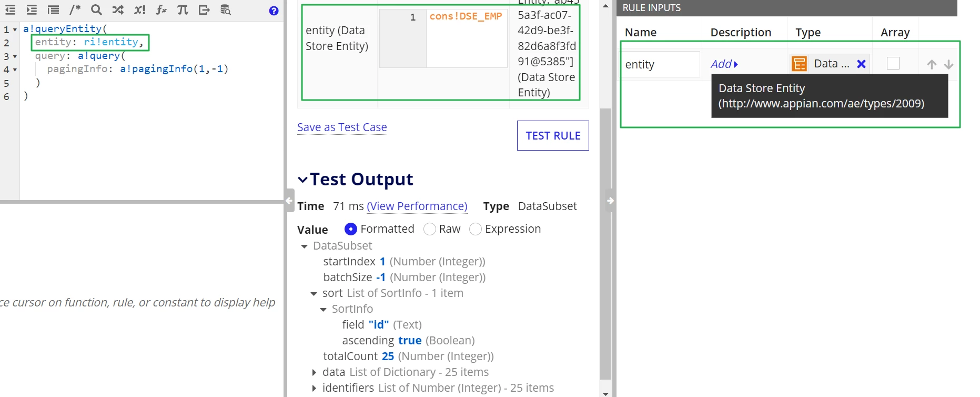This screenshot has height=397, width=980.
Task: Fold code at line 4 arrow
Action: (15, 70)
